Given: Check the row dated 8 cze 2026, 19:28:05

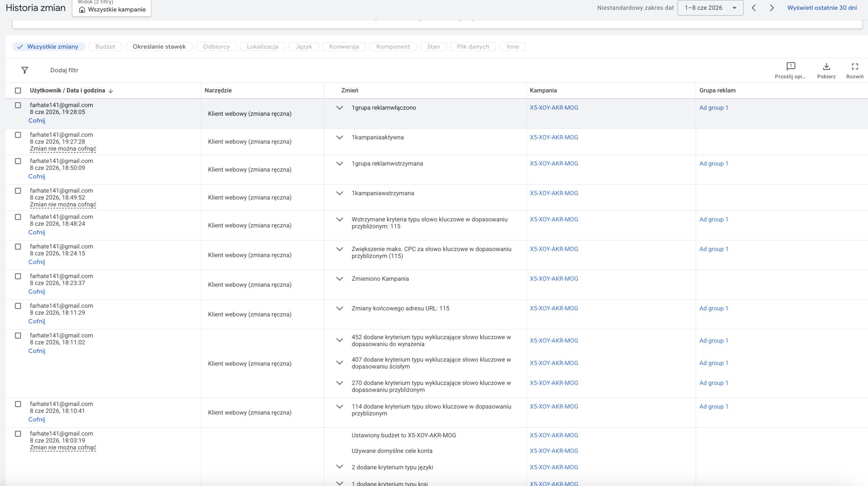Looking at the screenshot, I should [x=18, y=105].
